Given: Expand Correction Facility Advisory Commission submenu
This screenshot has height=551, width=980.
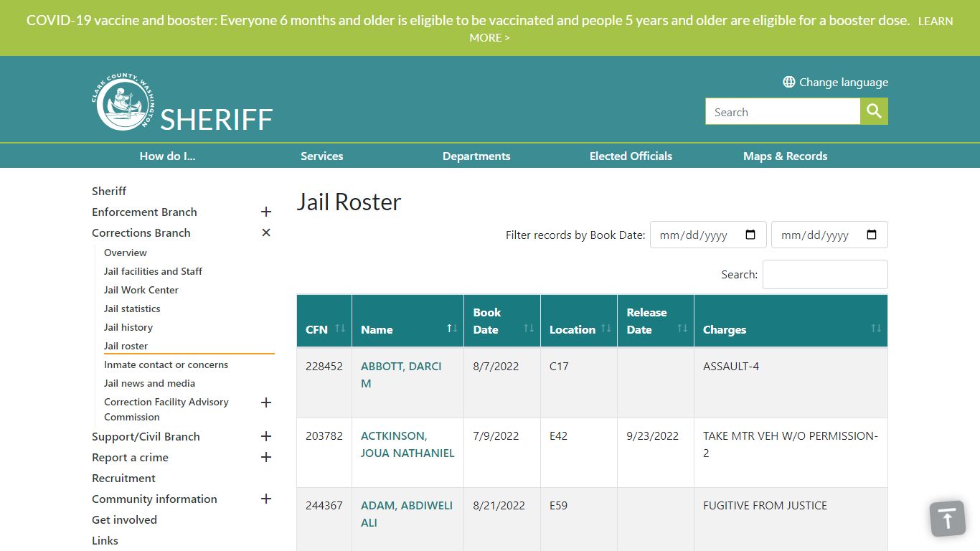Looking at the screenshot, I should (x=266, y=402).
